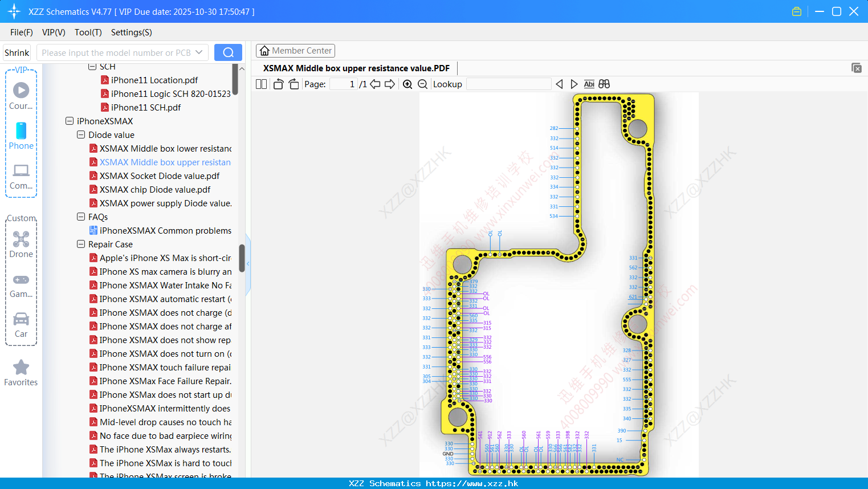The width and height of the screenshot is (868, 489).
Task: Open XSMAX power supply Diode value file
Action: coord(161,203)
